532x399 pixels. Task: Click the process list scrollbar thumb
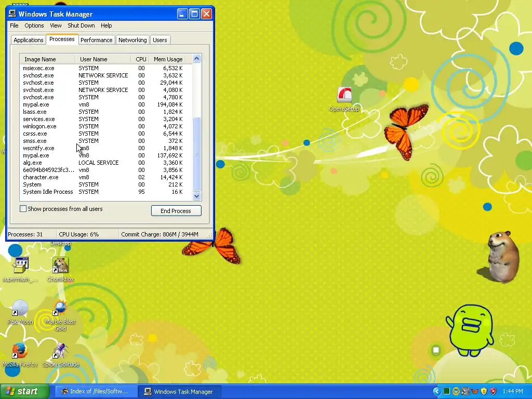click(x=197, y=154)
